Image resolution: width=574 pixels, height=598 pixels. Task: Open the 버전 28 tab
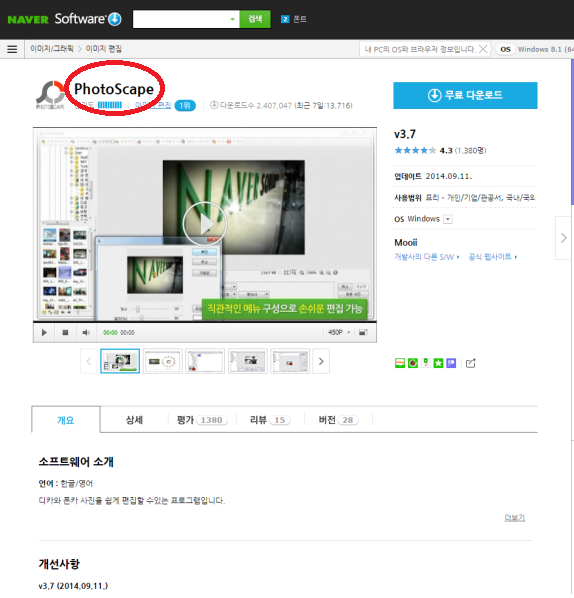(x=338, y=420)
